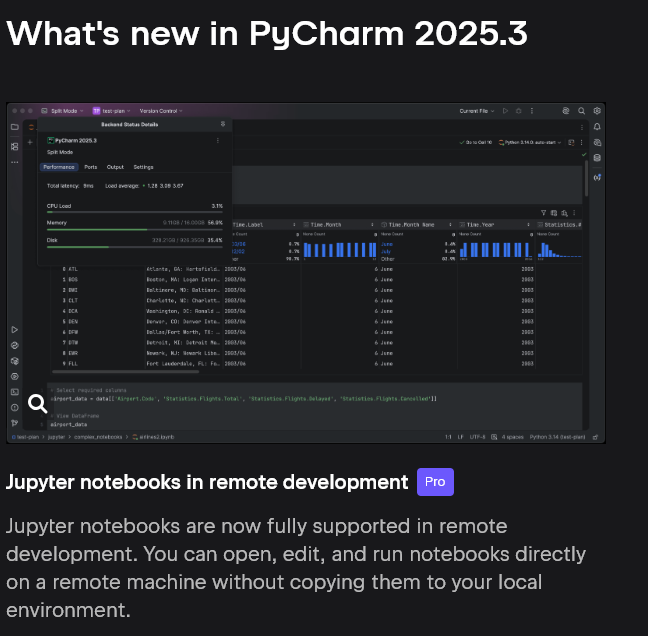Open the Split Mode dropdown in title bar
This screenshot has height=636, width=648.
[x=62, y=111]
